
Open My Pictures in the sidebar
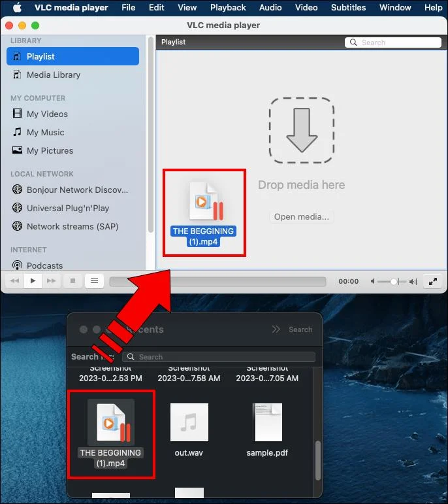point(73,150)
